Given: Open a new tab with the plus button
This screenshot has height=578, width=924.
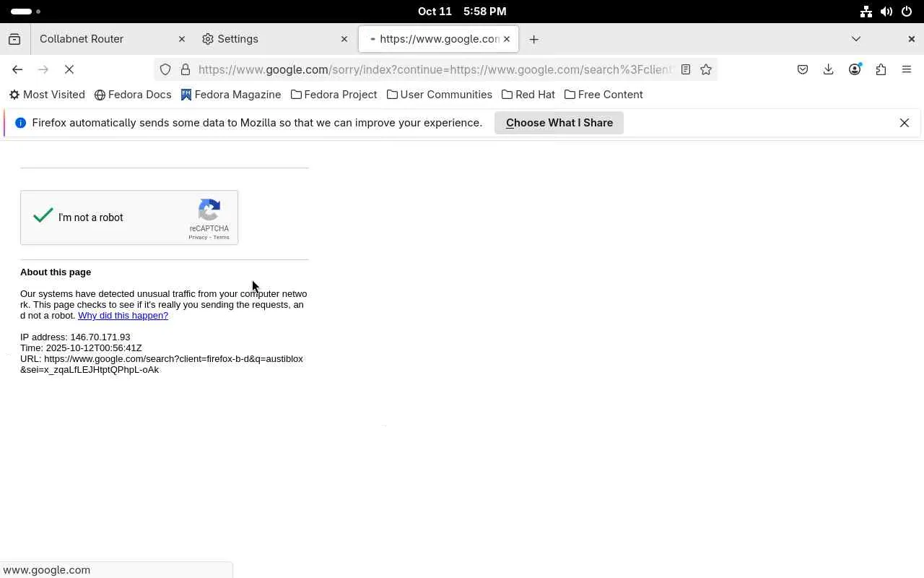Looking at the screenshot, I should pos(534,39).
